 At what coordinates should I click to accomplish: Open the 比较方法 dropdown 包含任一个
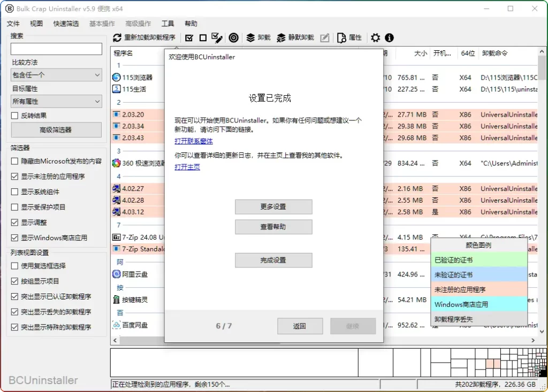(56, 75)
